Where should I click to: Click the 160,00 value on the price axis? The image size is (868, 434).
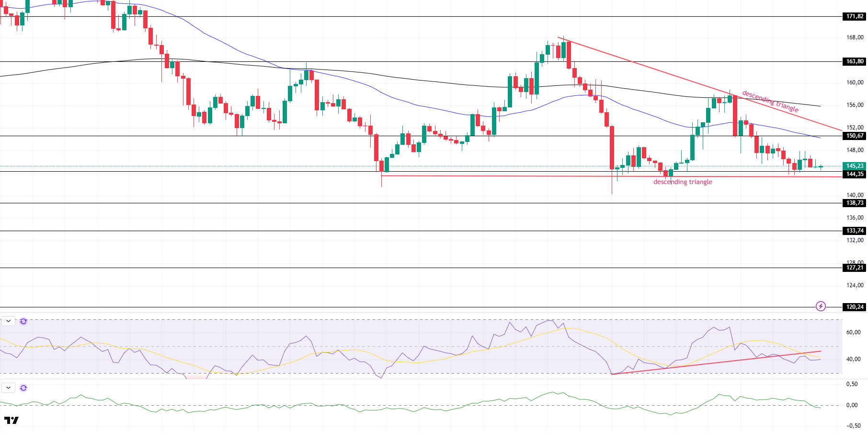(x=855, y=82)
